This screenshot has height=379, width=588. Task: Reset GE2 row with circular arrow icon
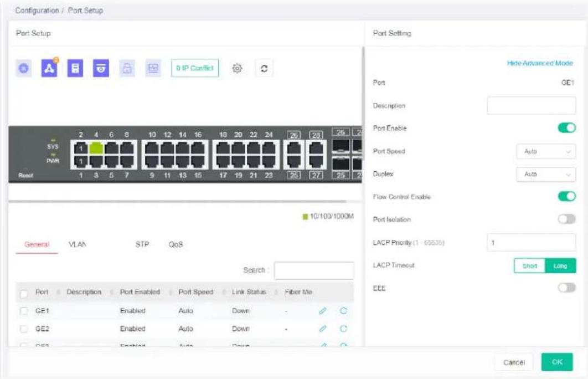[343, 329]
